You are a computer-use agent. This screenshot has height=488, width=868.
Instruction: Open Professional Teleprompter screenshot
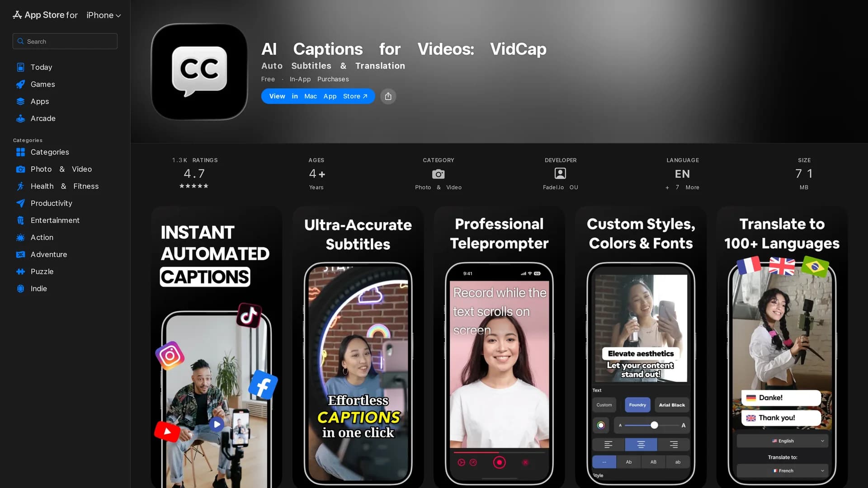[499, 347]
